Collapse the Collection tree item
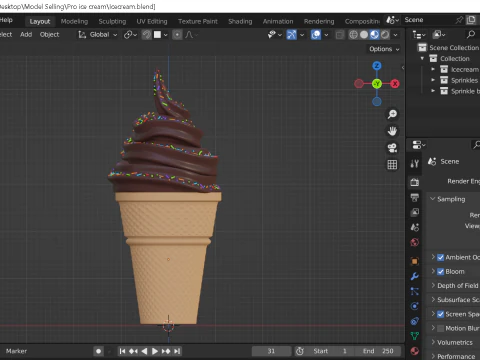 (422, 58)
